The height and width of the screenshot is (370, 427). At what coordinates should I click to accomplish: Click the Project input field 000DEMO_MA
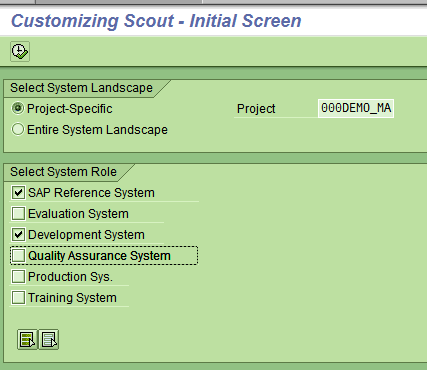tap(356, 108)
